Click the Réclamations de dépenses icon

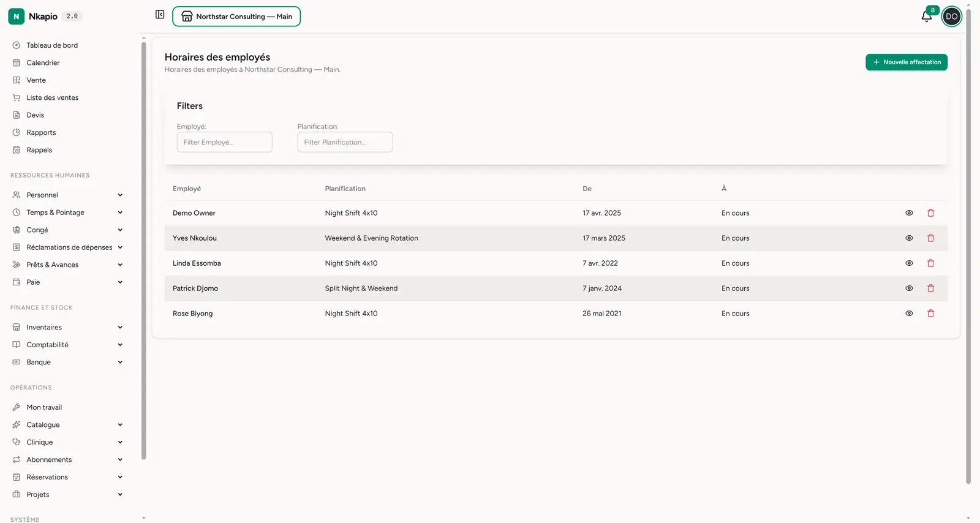(17, 247)
